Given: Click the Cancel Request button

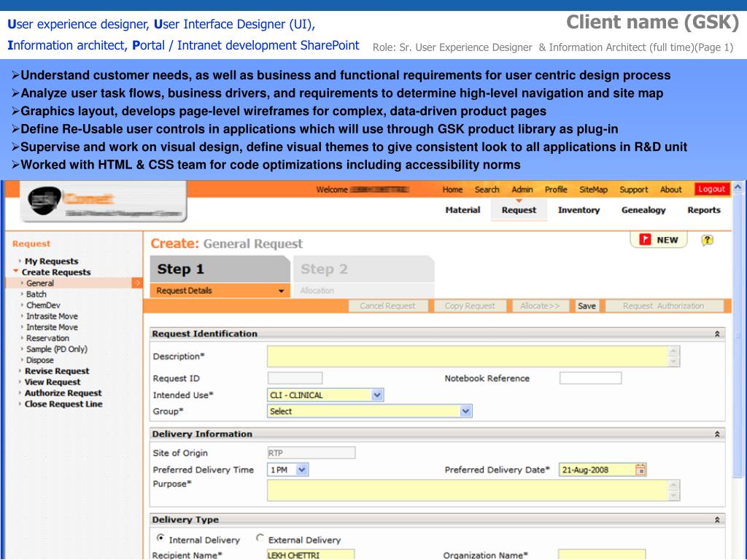Looking at the screenshot, I should coord(388,306).
